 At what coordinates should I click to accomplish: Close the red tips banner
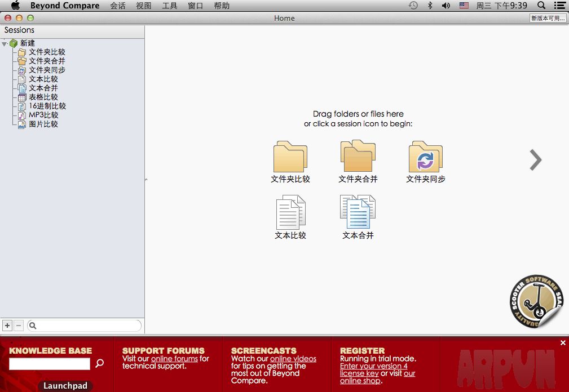pos(563,342)
